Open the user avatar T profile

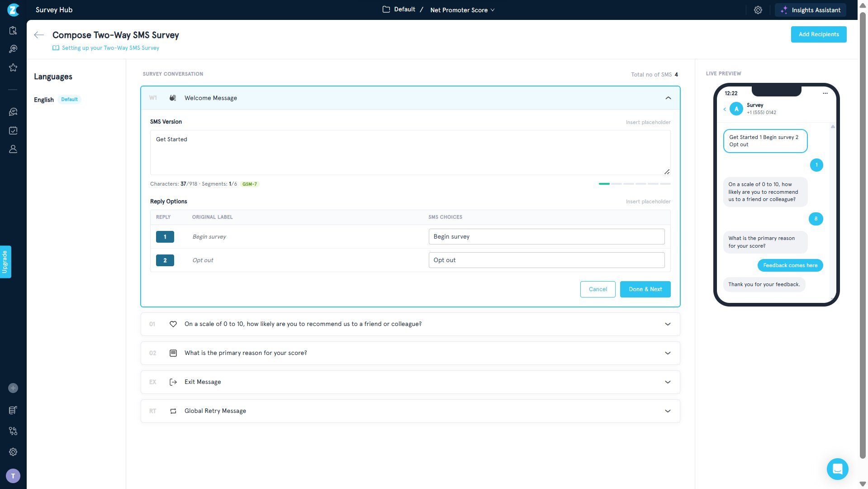13,476
